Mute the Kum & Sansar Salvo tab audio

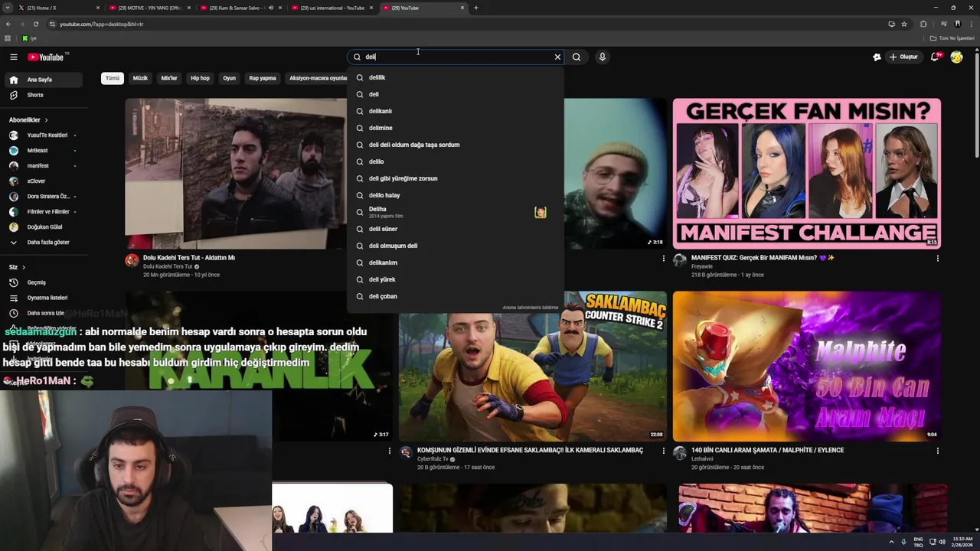[271, 8]
